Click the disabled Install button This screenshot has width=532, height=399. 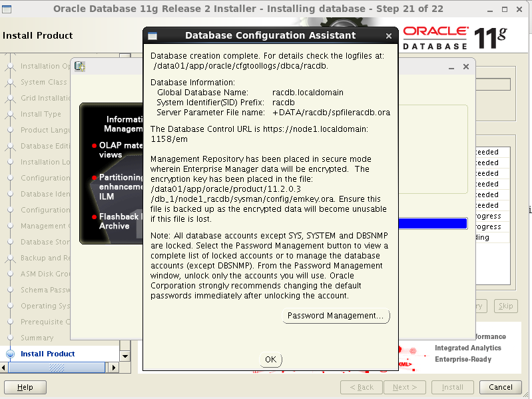452,387
